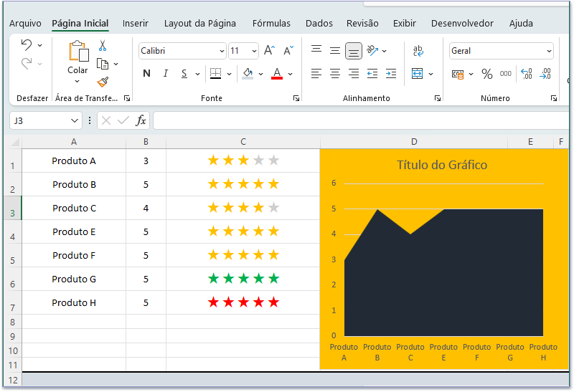
Task: Switch to the Dados tab
Action: [x=319, y=24]
